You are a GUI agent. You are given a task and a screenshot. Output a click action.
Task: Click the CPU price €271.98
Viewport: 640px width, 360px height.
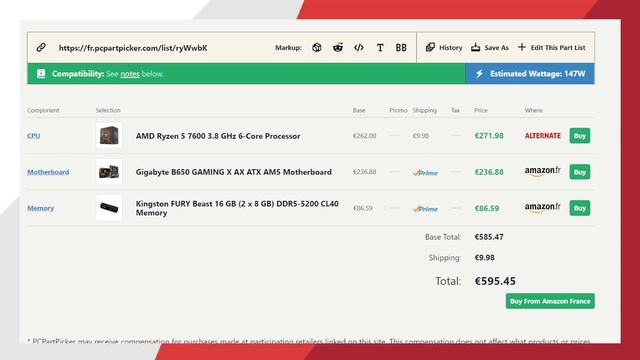[x=489, y=136]
